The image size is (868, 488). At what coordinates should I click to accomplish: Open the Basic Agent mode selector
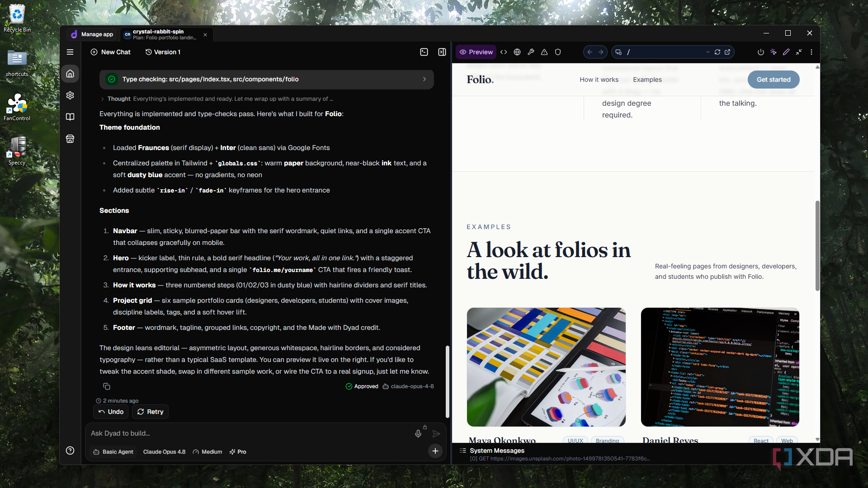click(113, 452)
